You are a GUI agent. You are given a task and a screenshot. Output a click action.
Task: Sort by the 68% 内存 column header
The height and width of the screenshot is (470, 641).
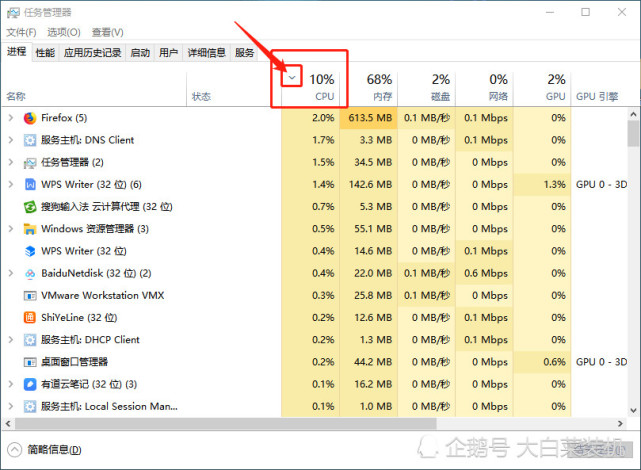coord(368,88)
